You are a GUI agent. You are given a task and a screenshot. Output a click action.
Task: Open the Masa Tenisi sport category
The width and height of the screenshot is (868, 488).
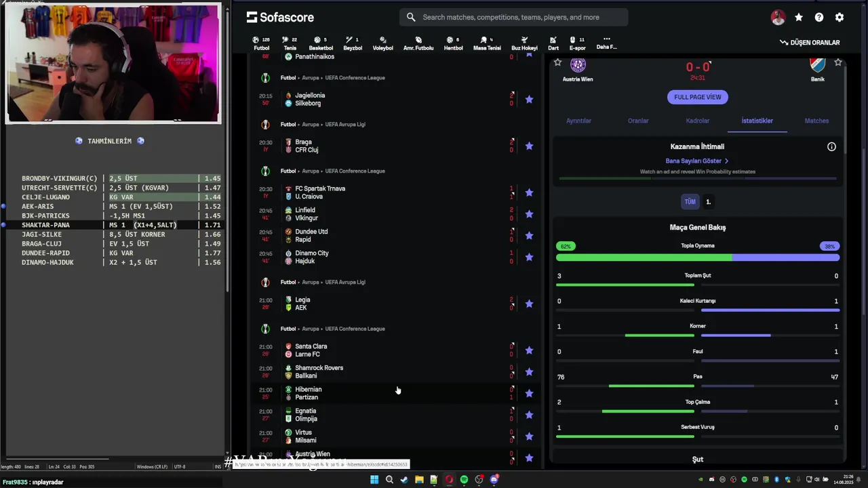(x=487, y=43)
